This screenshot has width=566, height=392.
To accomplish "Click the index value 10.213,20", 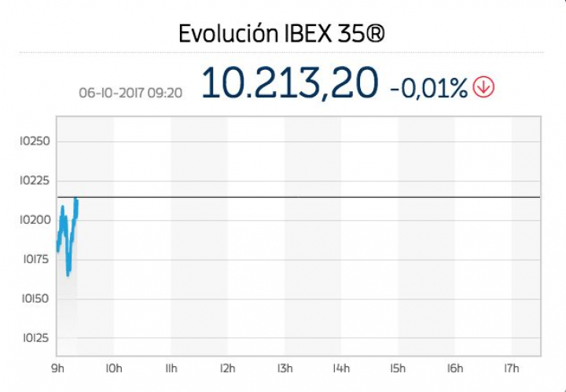I will 290,84.
